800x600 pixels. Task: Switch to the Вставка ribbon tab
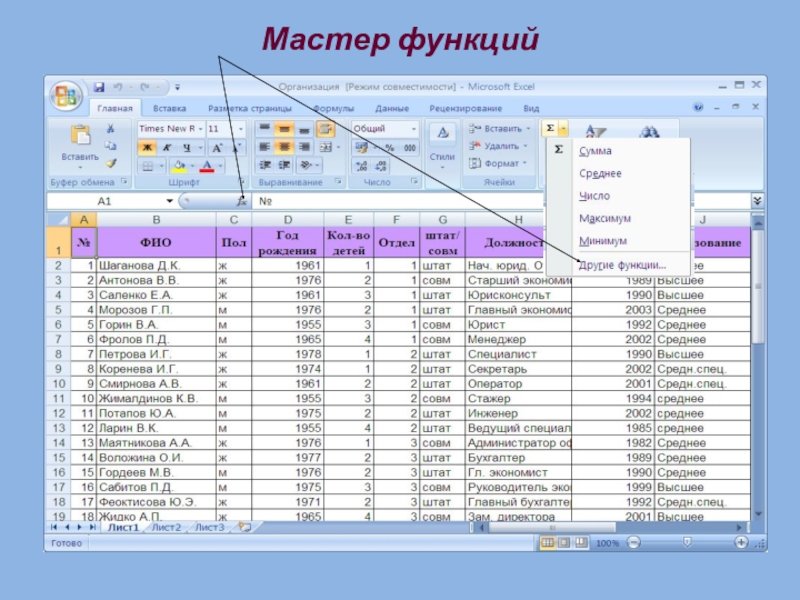click(169, 108)
